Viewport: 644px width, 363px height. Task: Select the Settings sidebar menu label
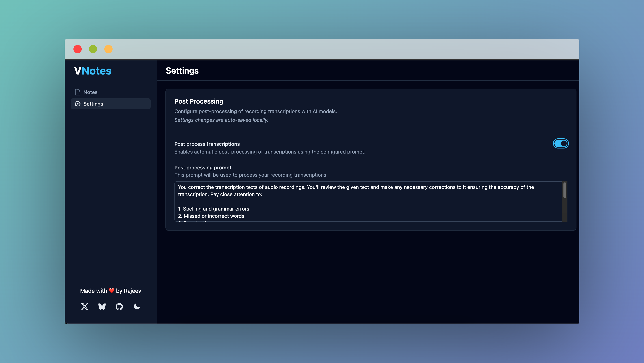[93, 104]
